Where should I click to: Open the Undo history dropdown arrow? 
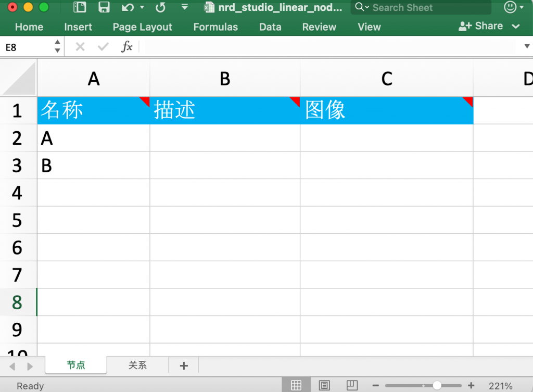click(x=142, y=8)
